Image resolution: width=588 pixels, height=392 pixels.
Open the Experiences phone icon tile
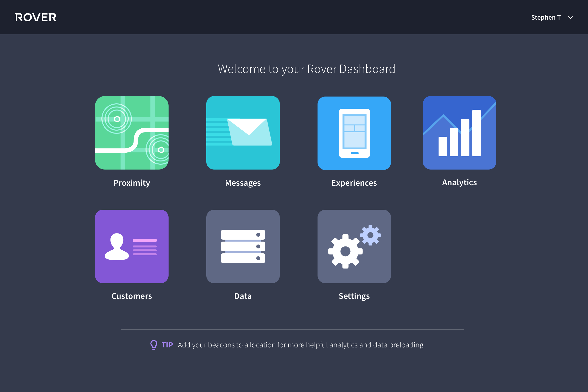pyautogui.click(x=354, y=133)
